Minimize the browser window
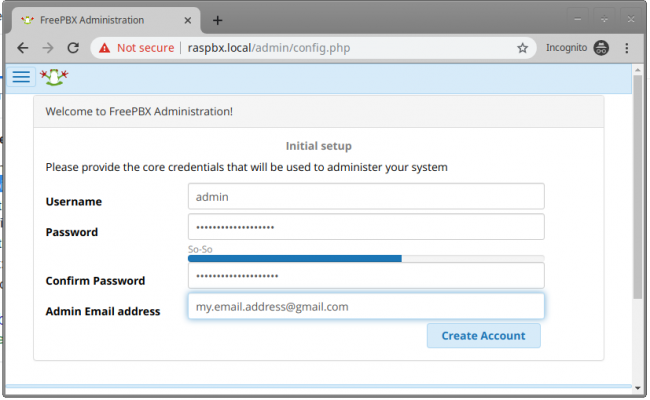Screen dimensions: 650x400 (x=577, y=19)
